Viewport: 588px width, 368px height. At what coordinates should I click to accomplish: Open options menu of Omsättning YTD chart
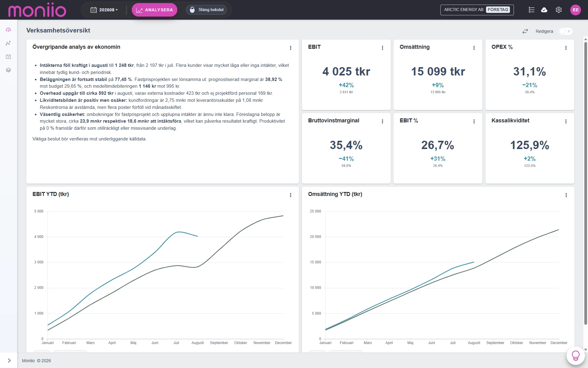[x=566, y=195]
